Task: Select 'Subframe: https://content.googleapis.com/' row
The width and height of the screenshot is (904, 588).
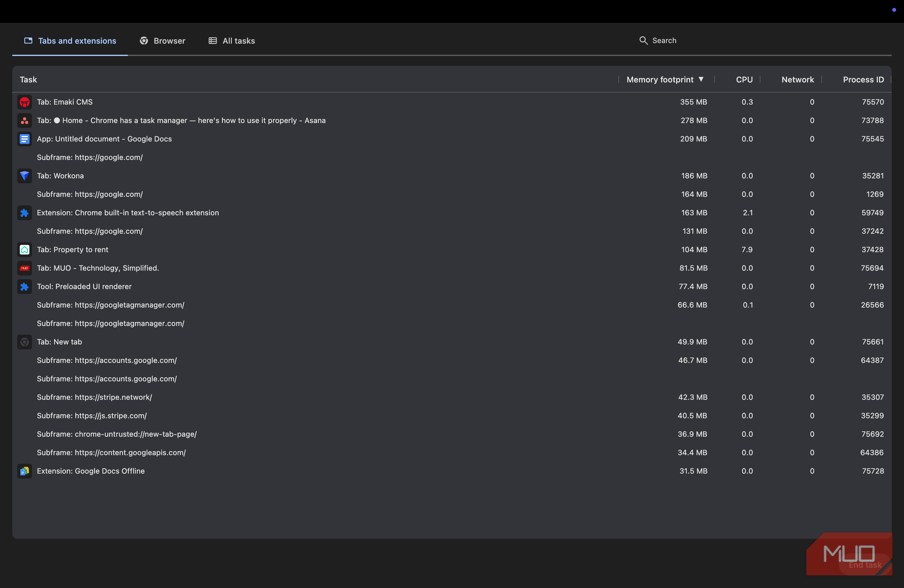Action: point(452,453)
